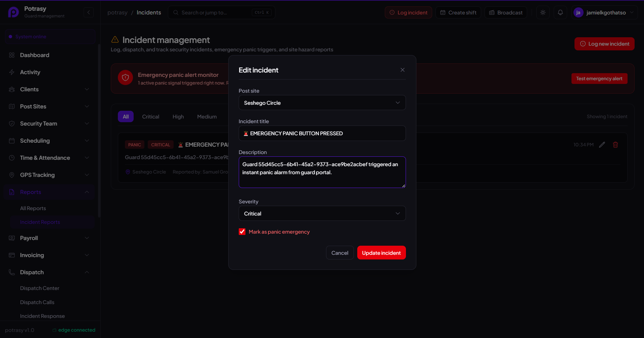This screenshot has width=644, height=338.
Task: Click the Dashboard grid icon
Action: tap(12, 55)
